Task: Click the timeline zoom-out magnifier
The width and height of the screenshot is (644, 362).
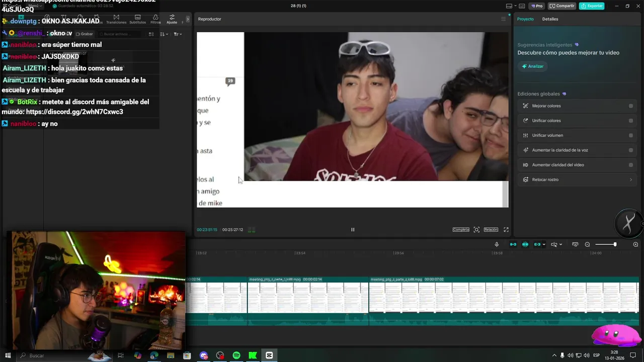Action: (x=587, y=244)
